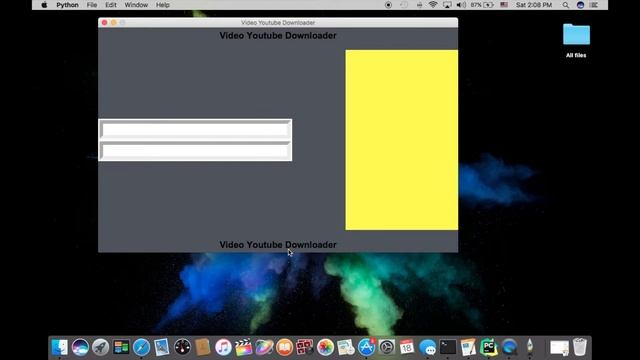The image size is (640, 360).
Task: Open Calendar icon showing 18
Action: (x=407, y=347)
